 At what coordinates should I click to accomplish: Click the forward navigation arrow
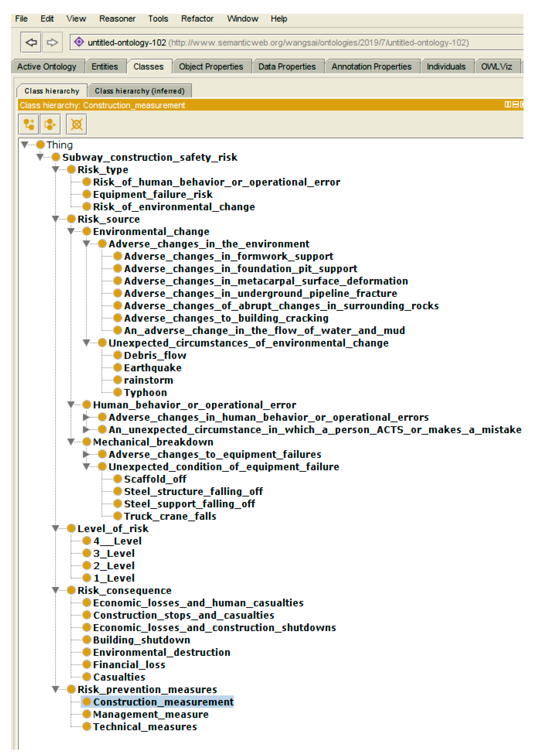[52, 42]
